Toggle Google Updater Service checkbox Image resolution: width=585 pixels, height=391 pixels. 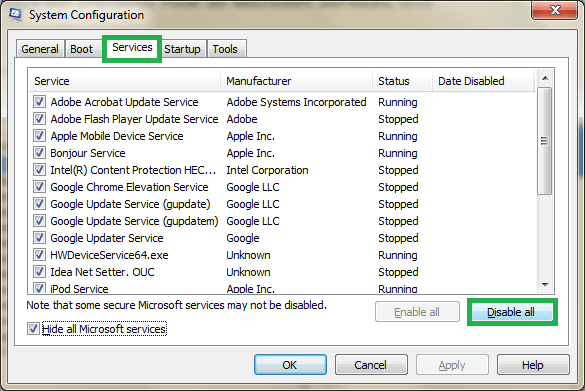[39, 238]
